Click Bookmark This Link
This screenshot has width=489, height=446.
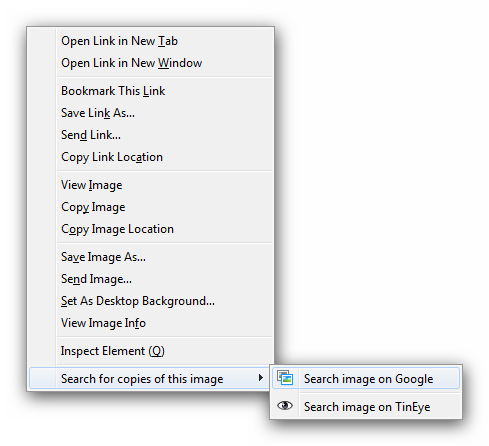[113, 91]
